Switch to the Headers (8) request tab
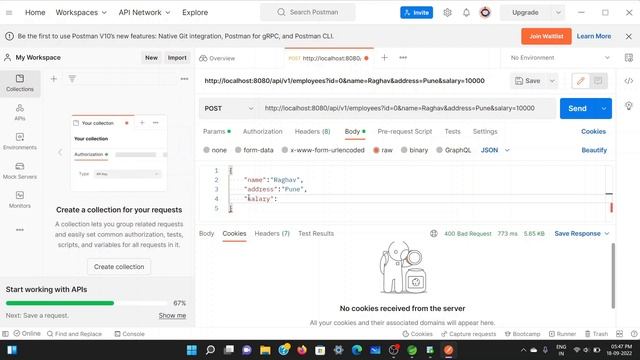This screenshot has height=360, width=640. (312, 131)
